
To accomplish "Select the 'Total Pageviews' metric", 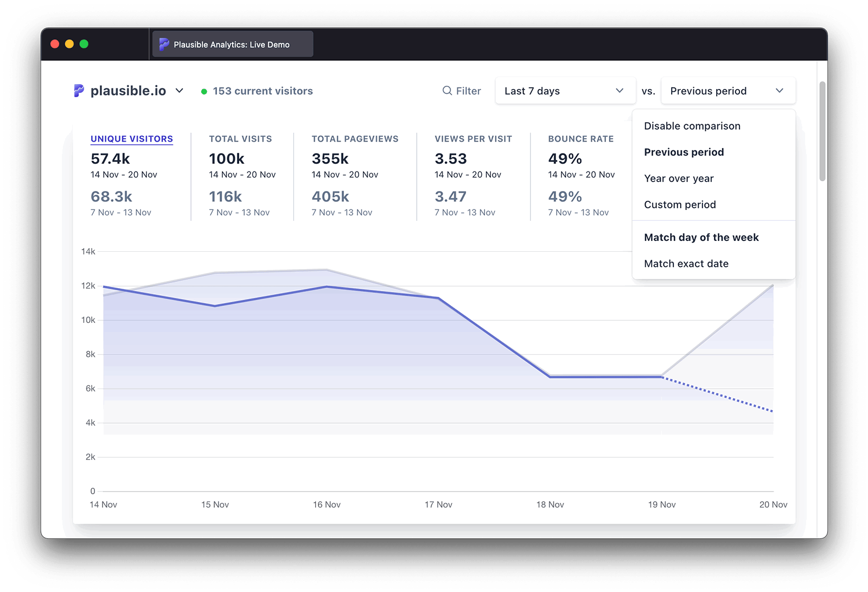I will coord(355,139).
